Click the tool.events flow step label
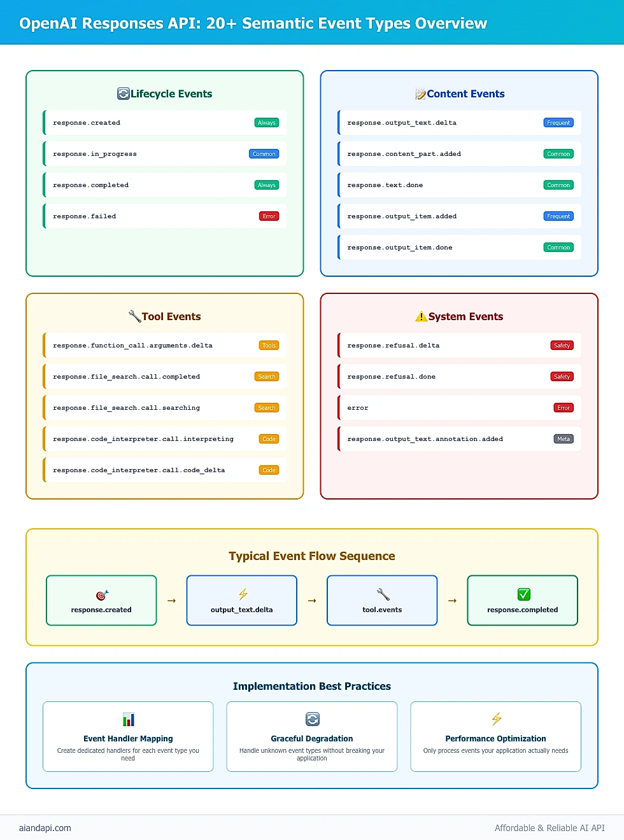This screenshot has width=624, height=840. click(x=382, y=610)
